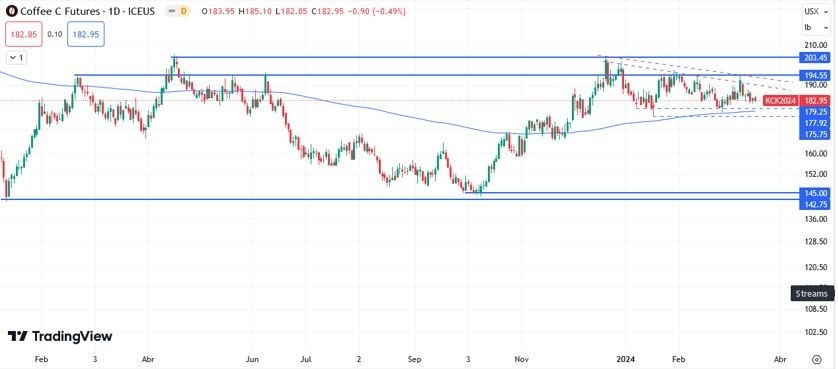Viewport: 838px width, 369px height.
Task: Select the 175.75 price label
Action: 814,135
